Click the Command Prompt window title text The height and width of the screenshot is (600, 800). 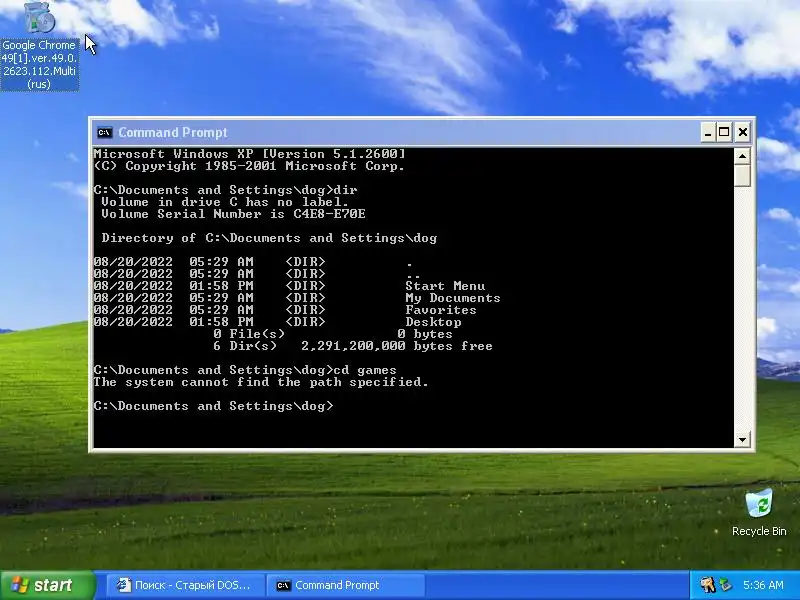(x=173, y=133)
